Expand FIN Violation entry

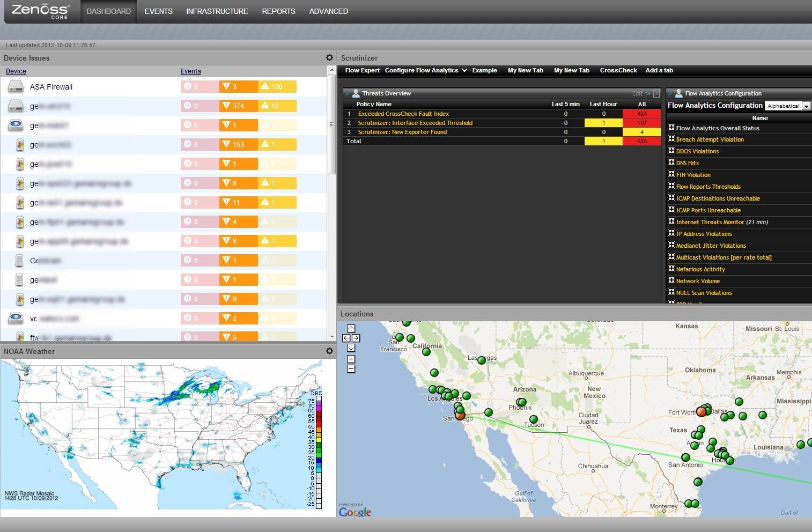(x=671, y=174)
